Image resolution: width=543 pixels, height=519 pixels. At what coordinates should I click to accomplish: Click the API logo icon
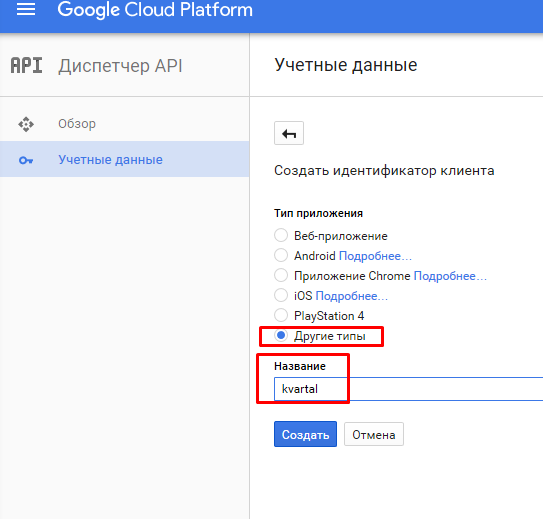point(26,65)
